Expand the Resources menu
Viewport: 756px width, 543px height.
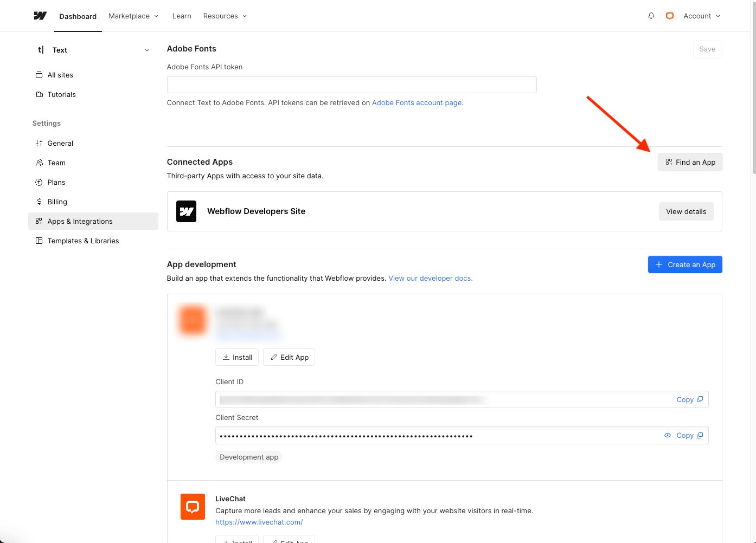pyautogui.click(x=225, y=16)
